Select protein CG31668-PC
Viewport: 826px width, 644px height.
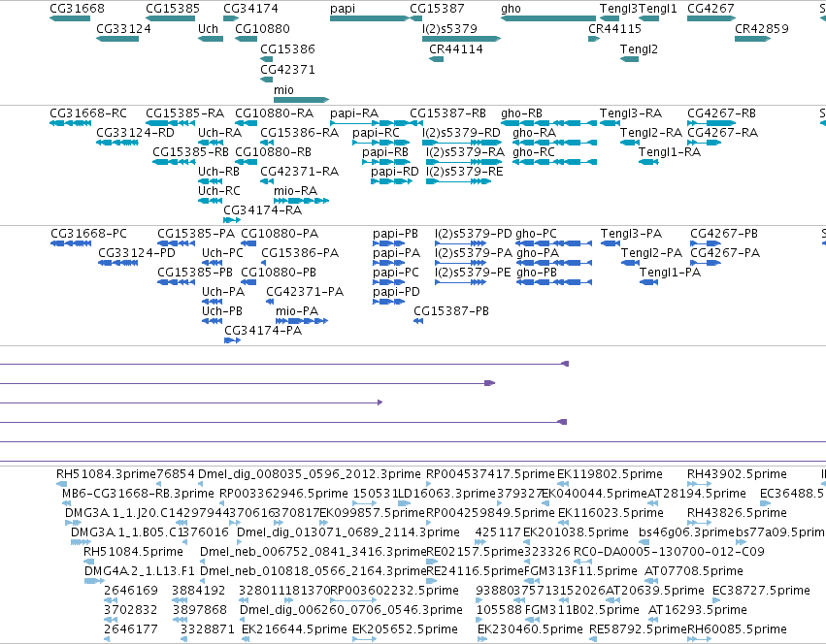tap(71, 243)
